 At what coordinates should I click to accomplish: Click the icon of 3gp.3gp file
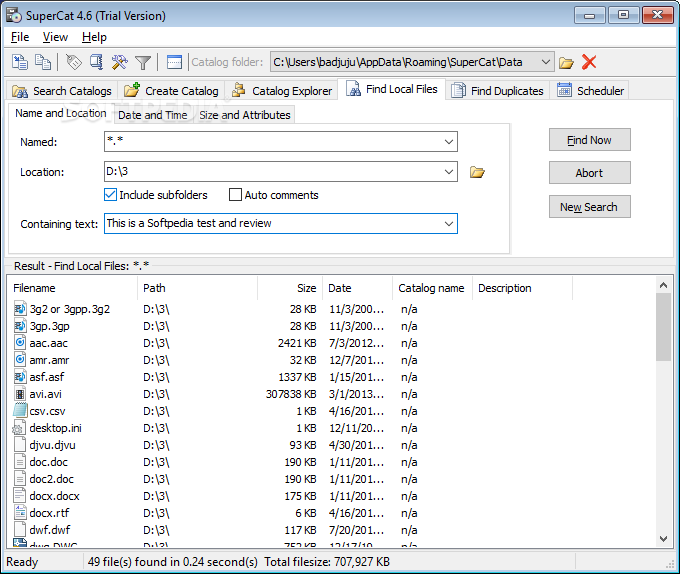[20, 326]
